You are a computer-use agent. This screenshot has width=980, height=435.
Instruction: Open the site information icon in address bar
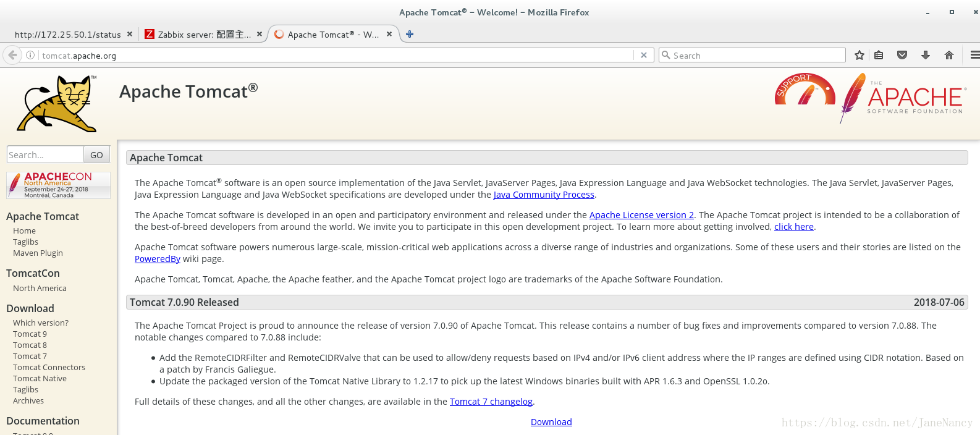coord(30,55)
